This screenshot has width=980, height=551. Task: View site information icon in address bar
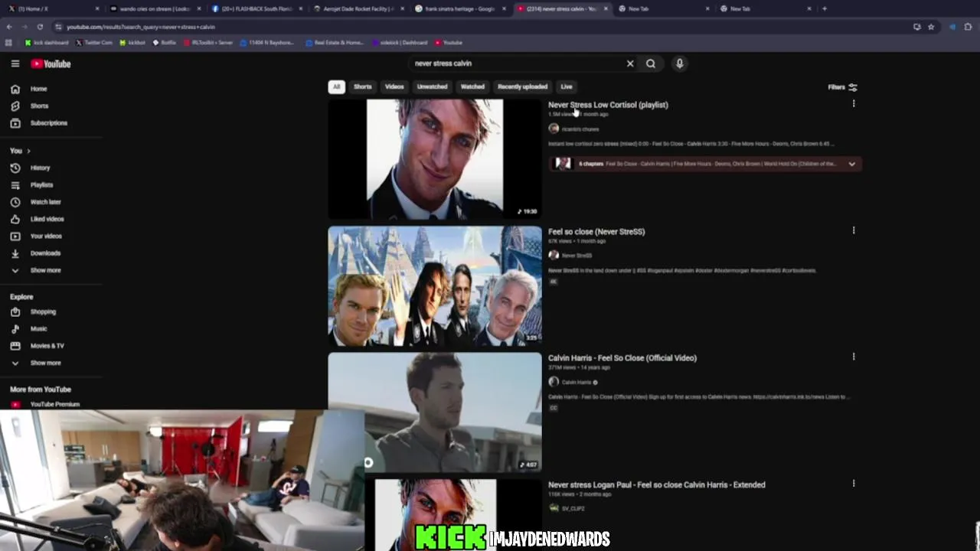(x=59, y=27)
